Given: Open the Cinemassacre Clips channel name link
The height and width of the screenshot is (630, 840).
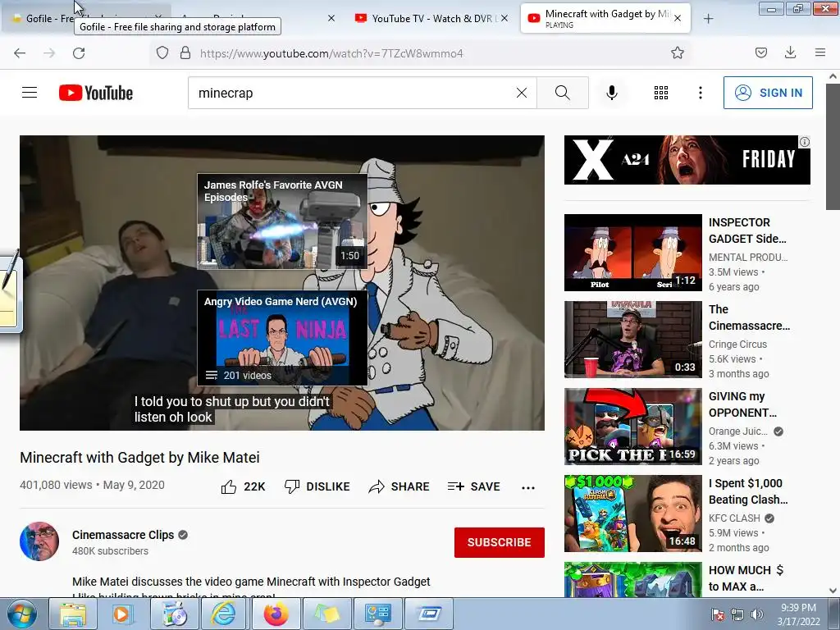Looking at the screenshot, I should [123, 535].
